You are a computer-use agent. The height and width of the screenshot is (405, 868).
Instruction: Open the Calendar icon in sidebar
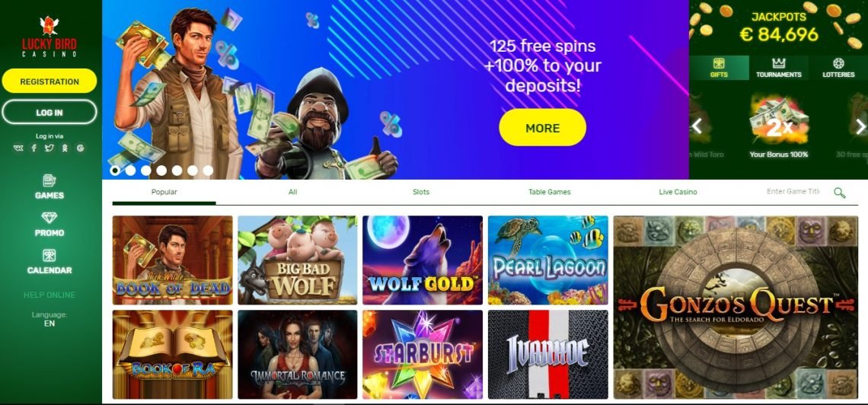coord(49,255)
